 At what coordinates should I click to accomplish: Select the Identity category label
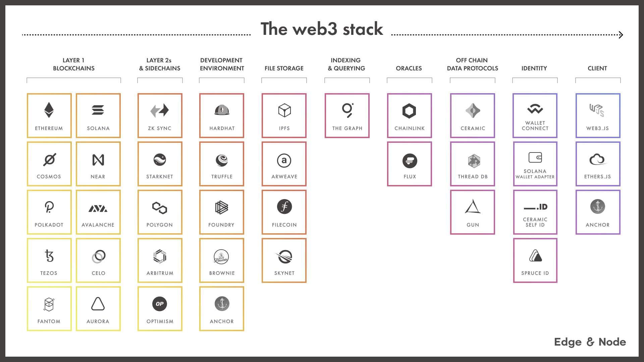point(534,68)
